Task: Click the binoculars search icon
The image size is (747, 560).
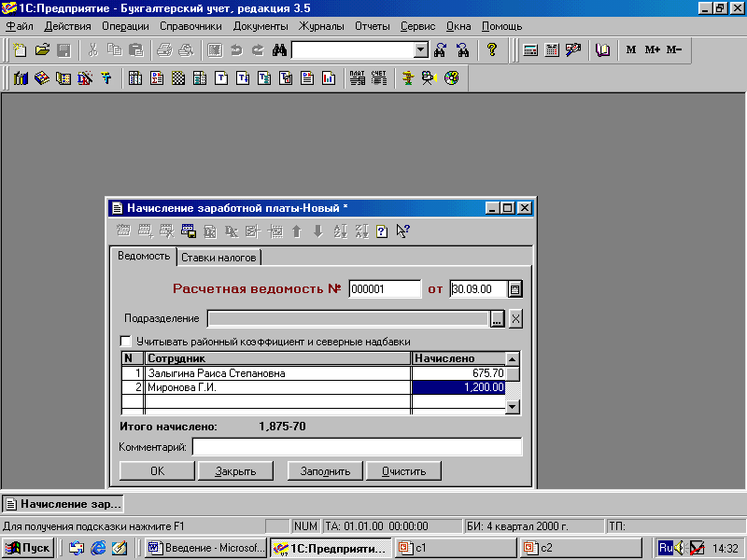Action: point(279,50)
